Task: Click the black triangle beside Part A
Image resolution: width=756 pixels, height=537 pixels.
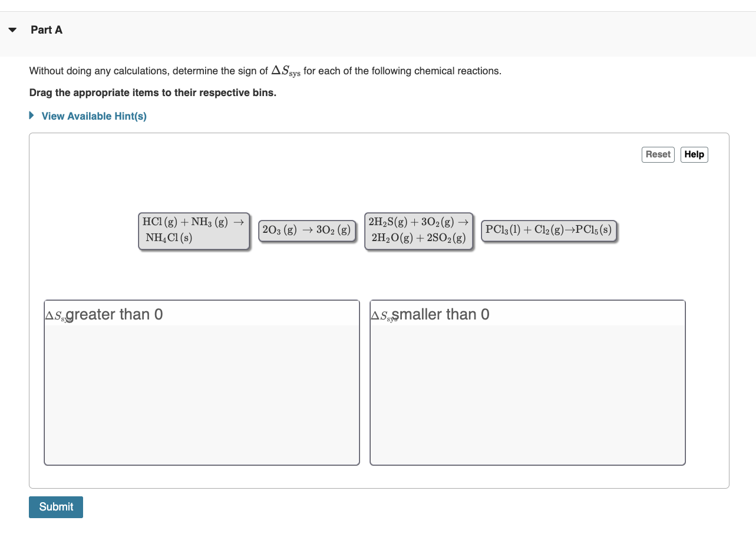Action: [x=12, y=29]
